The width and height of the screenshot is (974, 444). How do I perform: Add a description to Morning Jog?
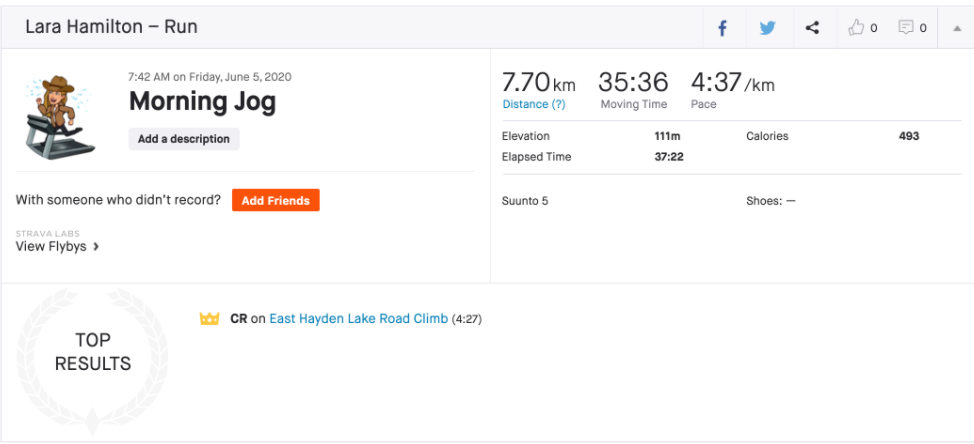184,139
